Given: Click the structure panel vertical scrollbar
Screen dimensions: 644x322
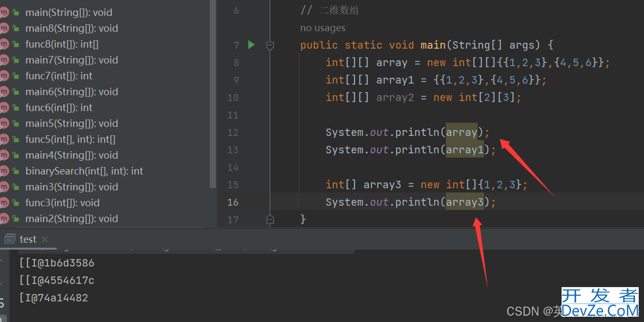Looking at the screenshot, I should (x=212, y=94).
